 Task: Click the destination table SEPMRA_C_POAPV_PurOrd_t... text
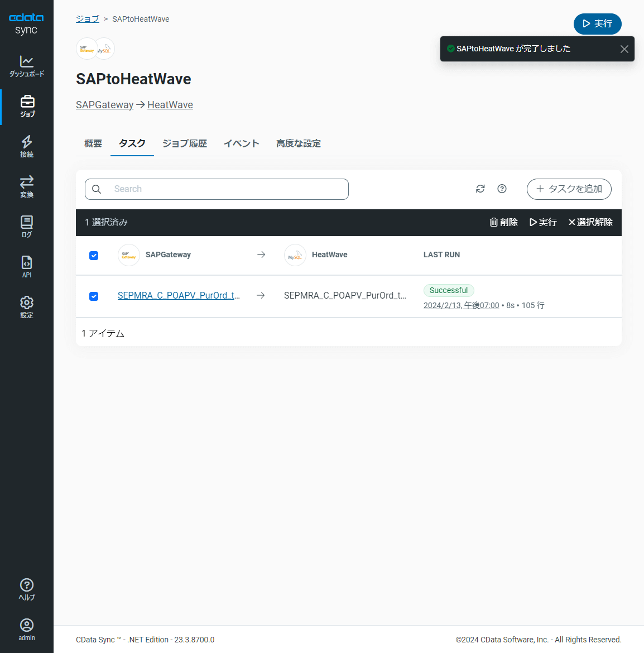pos(345,295)
